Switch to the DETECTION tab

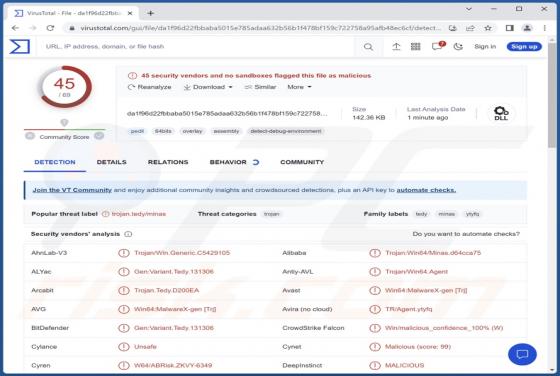coord(55,162)
